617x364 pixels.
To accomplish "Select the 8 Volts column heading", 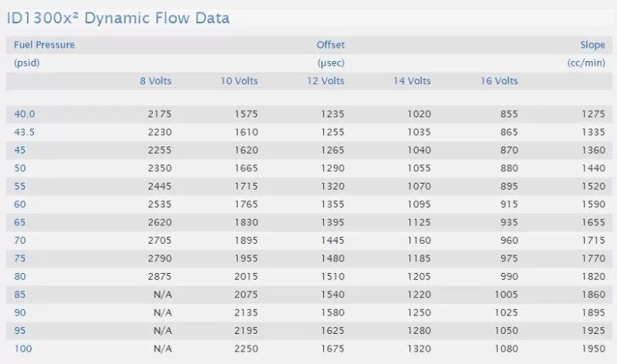I will pyautogui.click(x=156, y=81).
